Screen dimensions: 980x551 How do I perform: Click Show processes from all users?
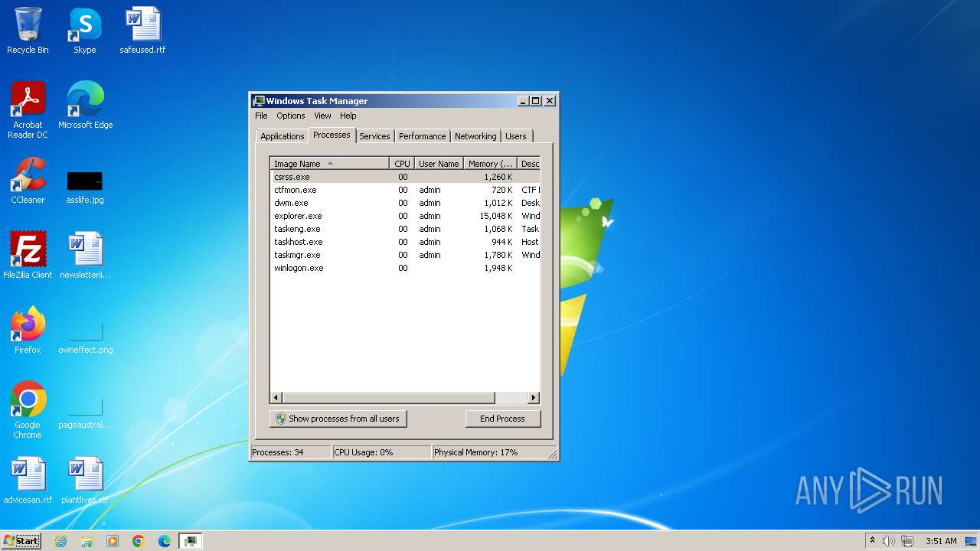338,419
